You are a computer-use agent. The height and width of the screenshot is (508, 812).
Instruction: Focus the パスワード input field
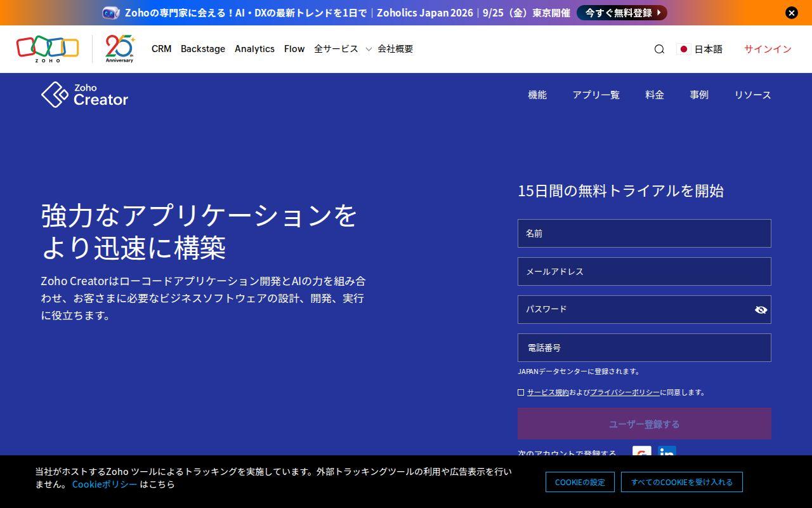tap(645, 309)
